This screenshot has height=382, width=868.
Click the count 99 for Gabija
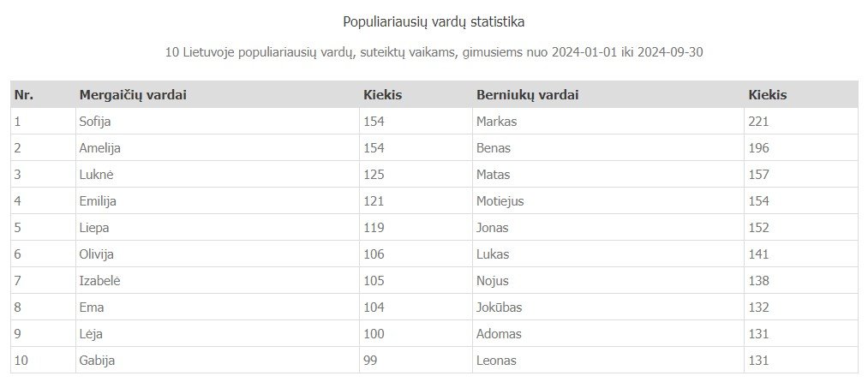point(416,361)
